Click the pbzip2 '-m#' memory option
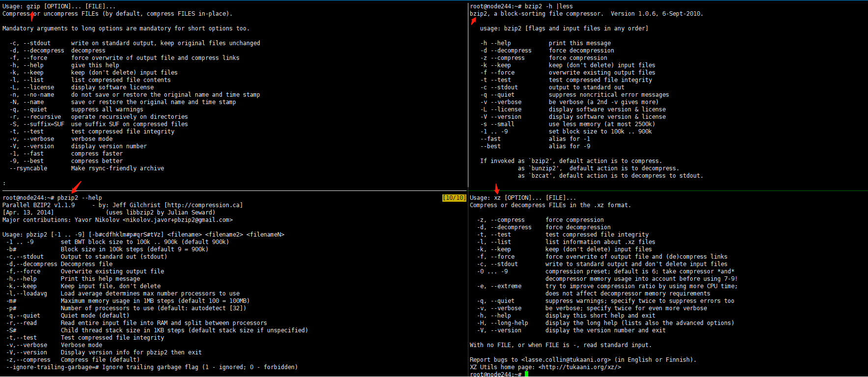This screenshot has height=377, width=868. coord(11,301)
